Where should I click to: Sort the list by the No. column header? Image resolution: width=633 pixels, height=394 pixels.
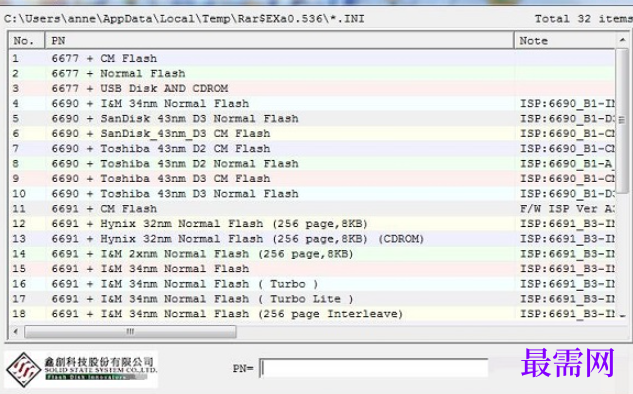click(x=27, y=41)
